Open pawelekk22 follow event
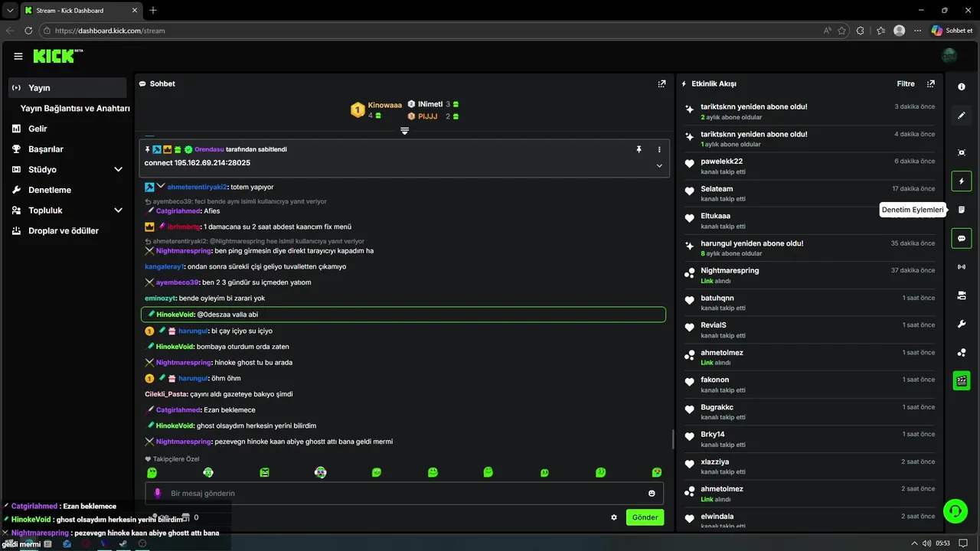Viewport: 980px width, 551px height. (x=810, y=166)
